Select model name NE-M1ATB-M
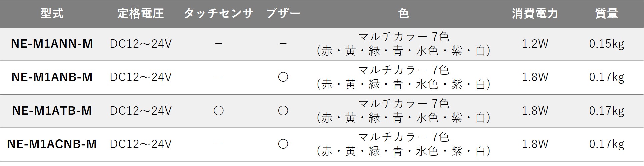 pyautogui.click(x=52, y=111)
